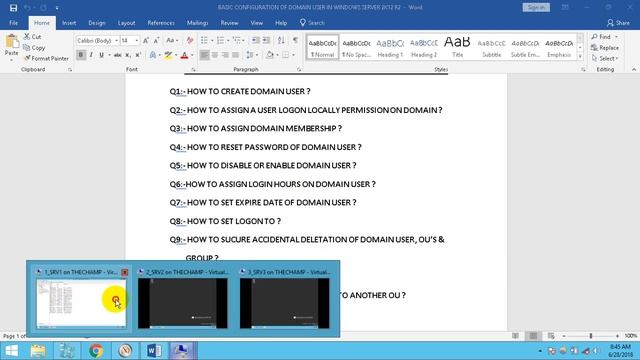Click the font color red A swatch
The width and height of the screenshot is (640, 360).
point(184,55)
